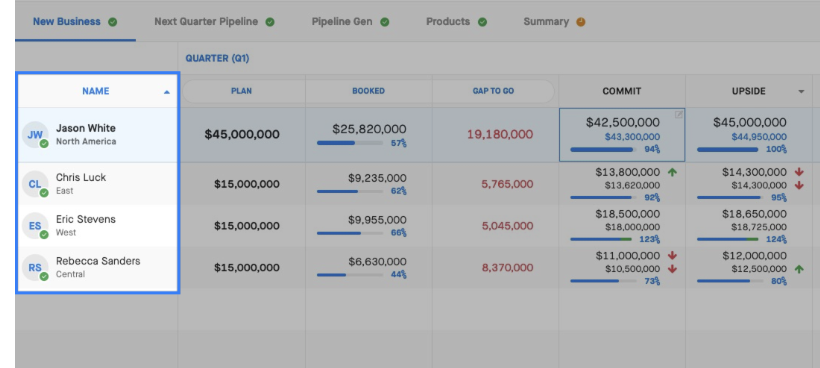Screen dimensions: 820x368
Task: Click the BOOKED column header
Action: (x=369, y=91)
